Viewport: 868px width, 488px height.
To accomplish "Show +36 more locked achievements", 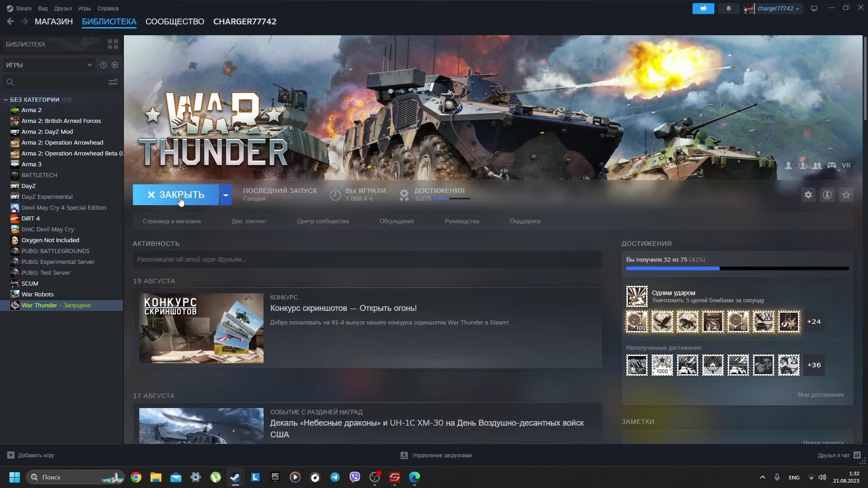I will pos(814,365).
